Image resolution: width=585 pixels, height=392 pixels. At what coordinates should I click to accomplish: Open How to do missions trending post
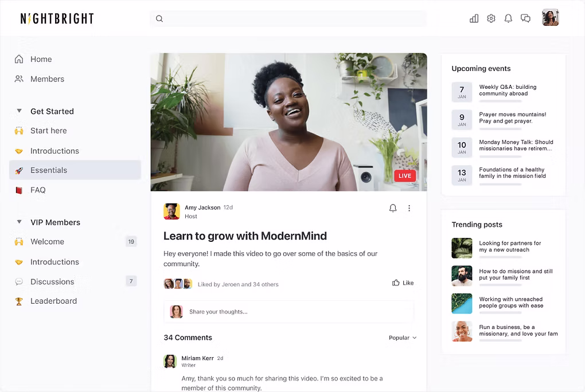click(x=516, y=275)
